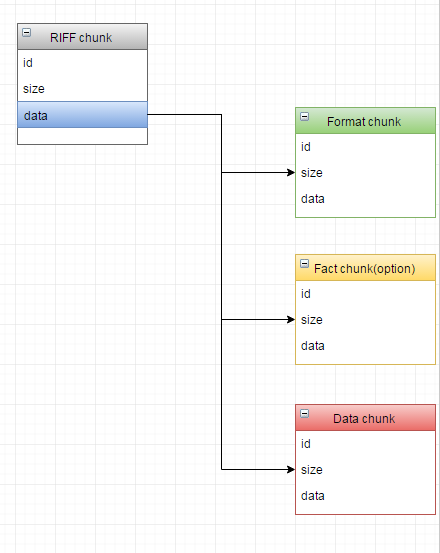Select the size row in Format chunk
Image resolution: width=440 pixels, height=553 pixels.
point(366,173)
